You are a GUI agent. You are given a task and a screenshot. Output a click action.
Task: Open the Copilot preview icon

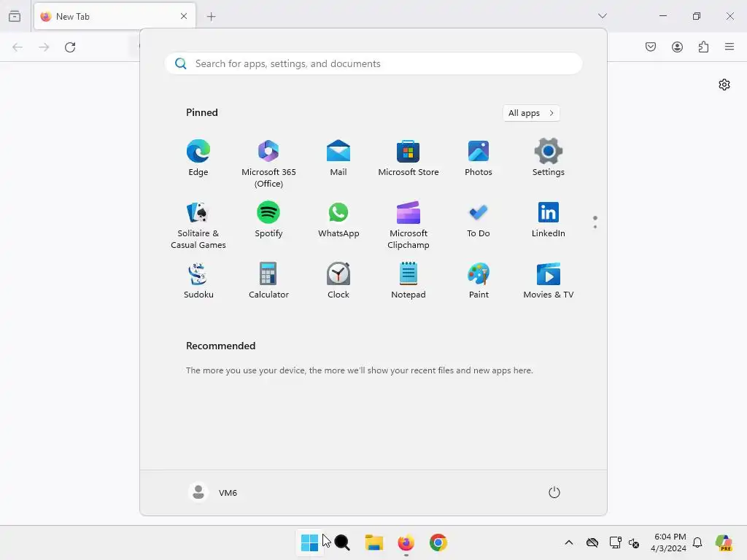[x=724, y=542]
